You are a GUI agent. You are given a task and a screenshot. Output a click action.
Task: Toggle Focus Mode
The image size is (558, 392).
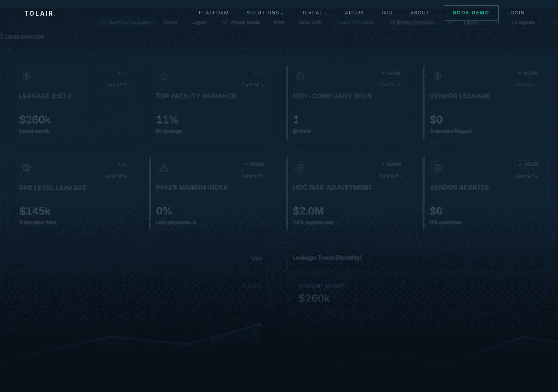241,22
